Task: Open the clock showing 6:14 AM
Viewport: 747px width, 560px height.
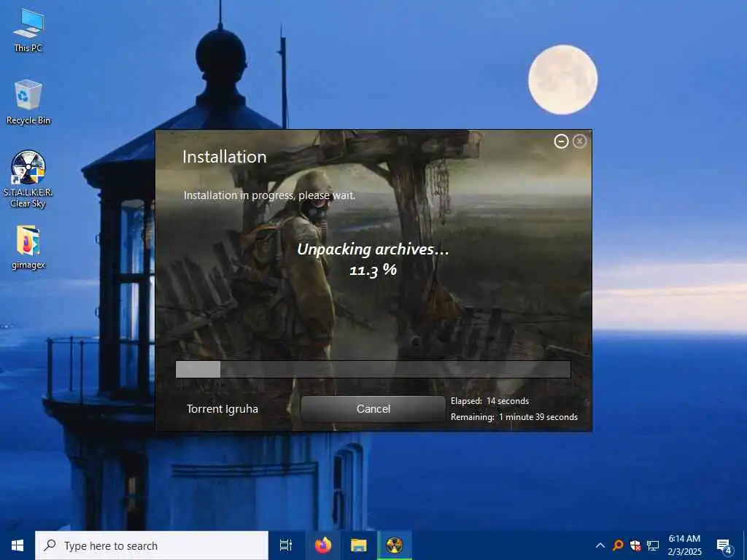Action: pos(684,545)
